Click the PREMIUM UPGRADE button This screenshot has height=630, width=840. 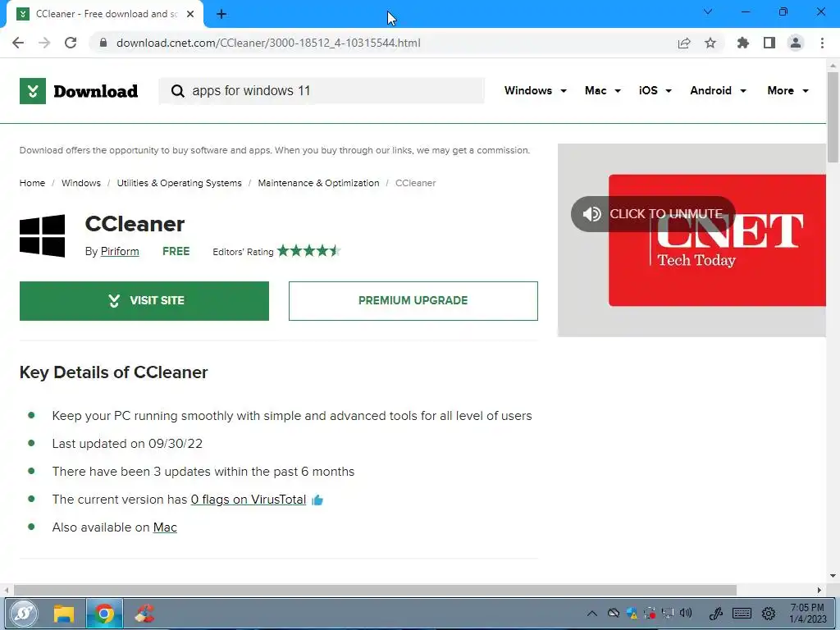pos(413,301)
